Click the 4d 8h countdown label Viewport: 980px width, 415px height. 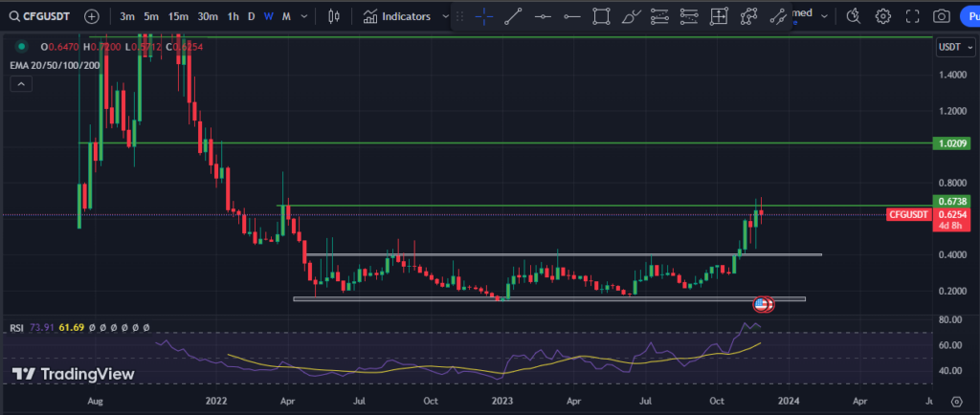tap(950, 226)
